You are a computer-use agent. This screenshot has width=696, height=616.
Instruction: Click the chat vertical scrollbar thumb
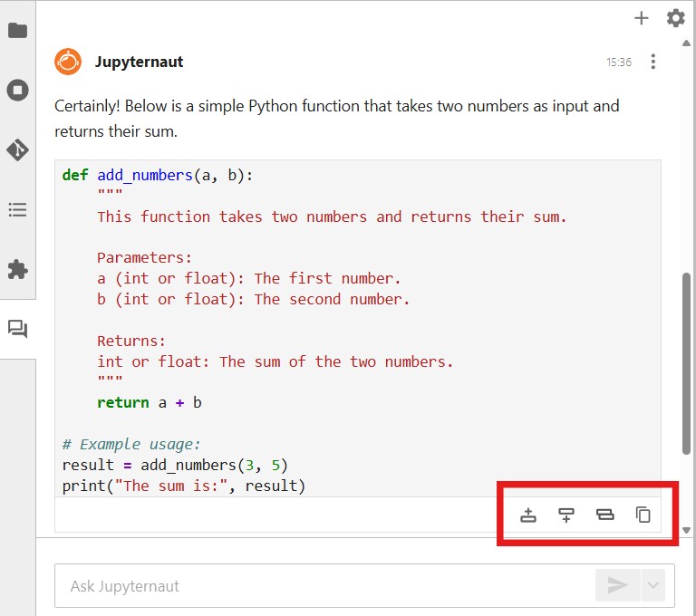click(x=686, y=362)
